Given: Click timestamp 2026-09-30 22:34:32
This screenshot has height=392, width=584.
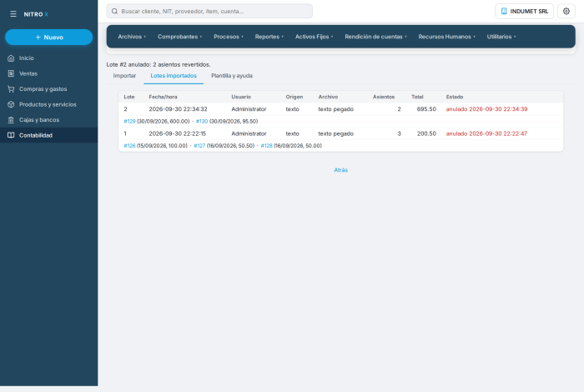Looking at the screenshot, I should (x=178, y=109).
